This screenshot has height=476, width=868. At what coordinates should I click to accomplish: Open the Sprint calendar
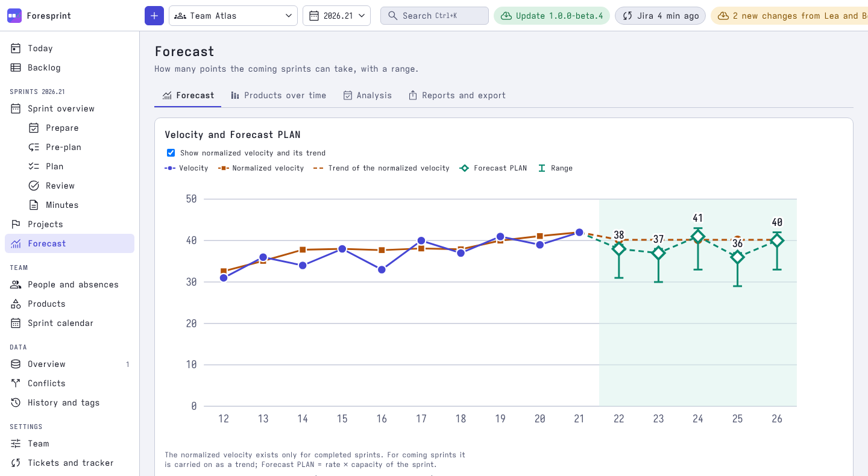pyautogui.click(x=70, y=323)
